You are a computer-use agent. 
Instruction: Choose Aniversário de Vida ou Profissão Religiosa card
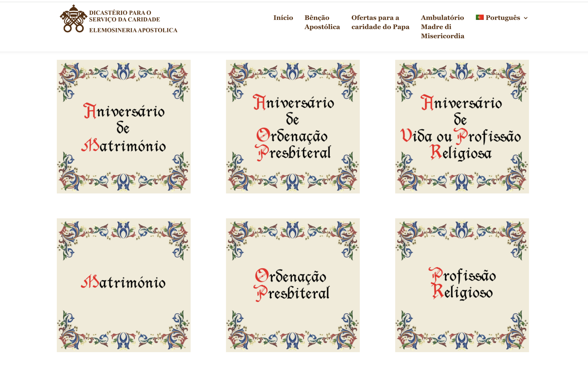point(462,127)
